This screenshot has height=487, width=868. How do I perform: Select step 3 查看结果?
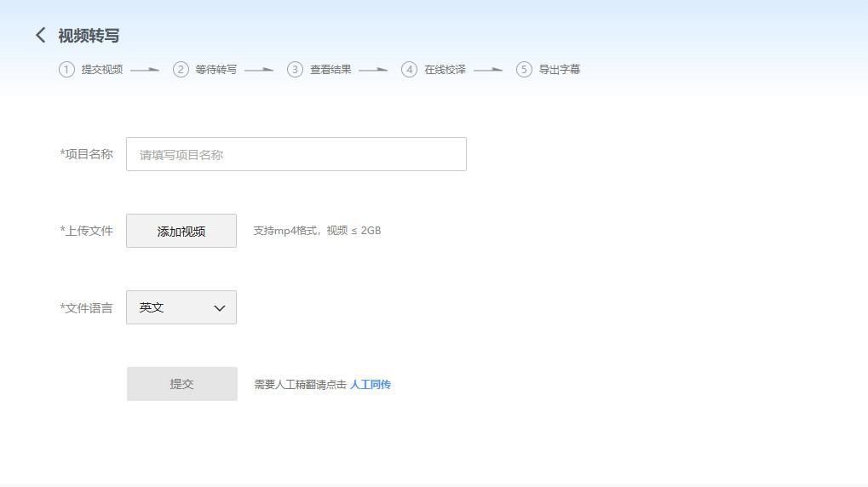click(x=319, y=70)
